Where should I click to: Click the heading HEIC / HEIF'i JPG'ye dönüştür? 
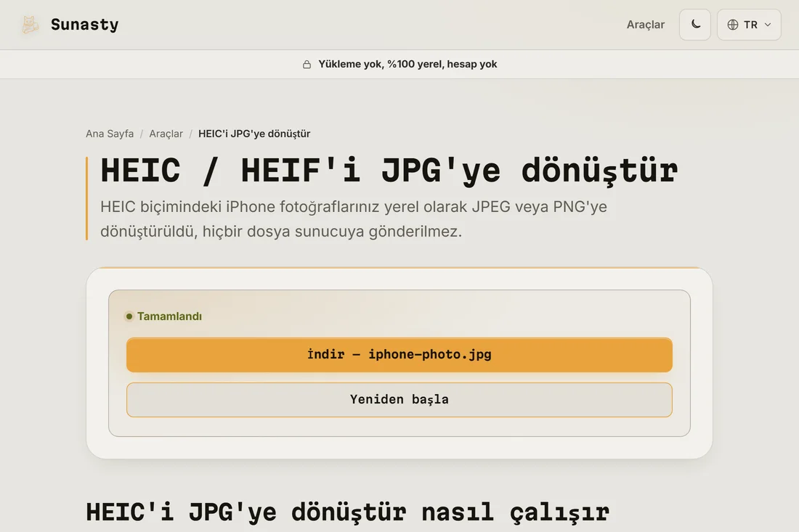(389, 171)
